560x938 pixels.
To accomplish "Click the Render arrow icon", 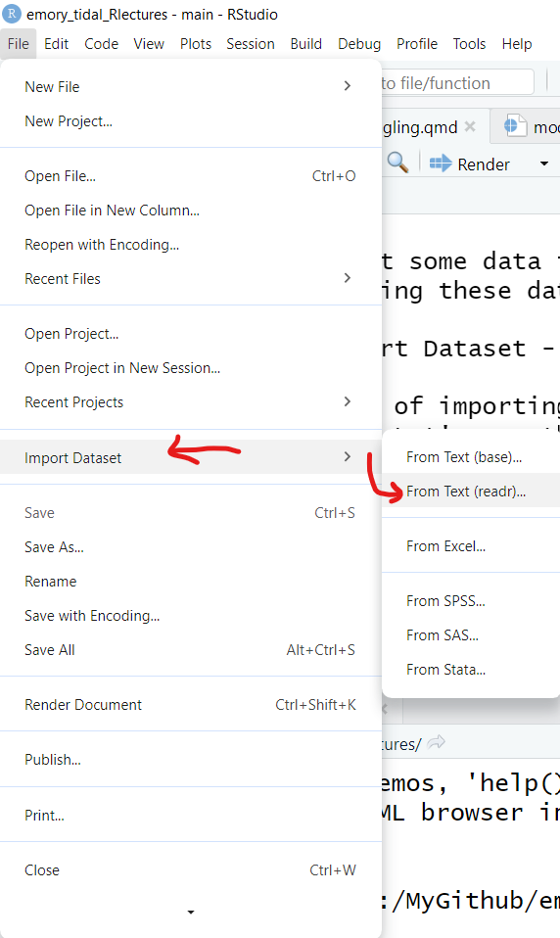I will [x=441, y=164].
